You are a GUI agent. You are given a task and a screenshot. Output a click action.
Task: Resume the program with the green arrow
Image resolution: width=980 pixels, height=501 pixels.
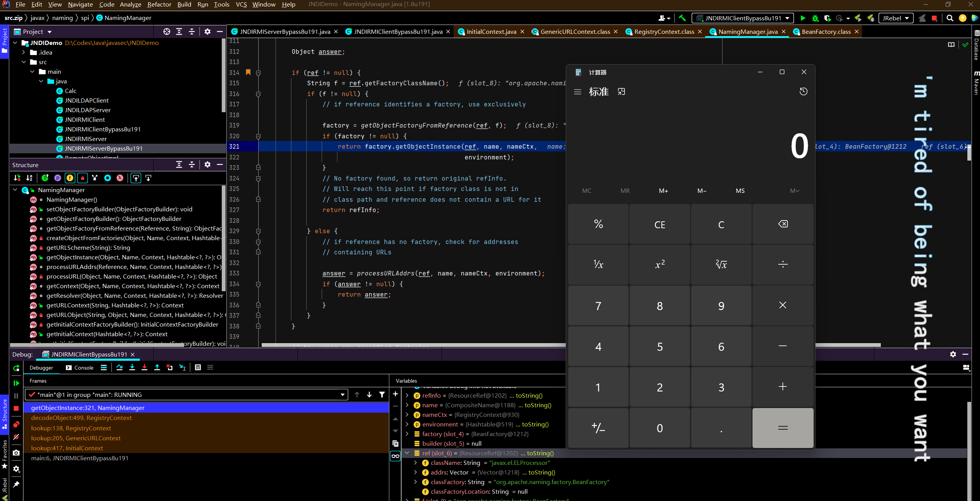point(16,383)
